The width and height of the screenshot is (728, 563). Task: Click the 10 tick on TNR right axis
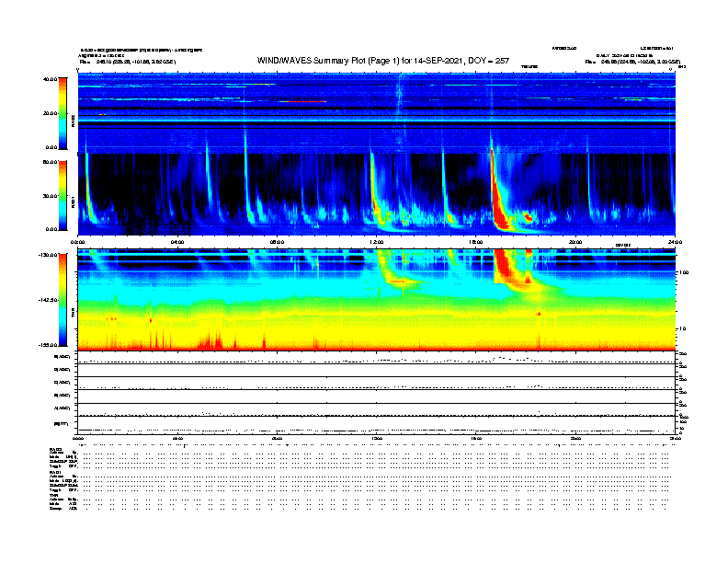(x=682, y=328)
